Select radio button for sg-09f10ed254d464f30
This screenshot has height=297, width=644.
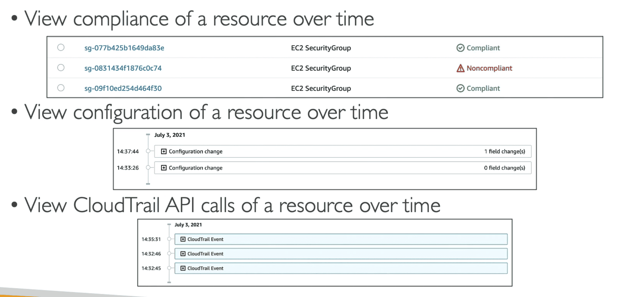pos(61,88)
